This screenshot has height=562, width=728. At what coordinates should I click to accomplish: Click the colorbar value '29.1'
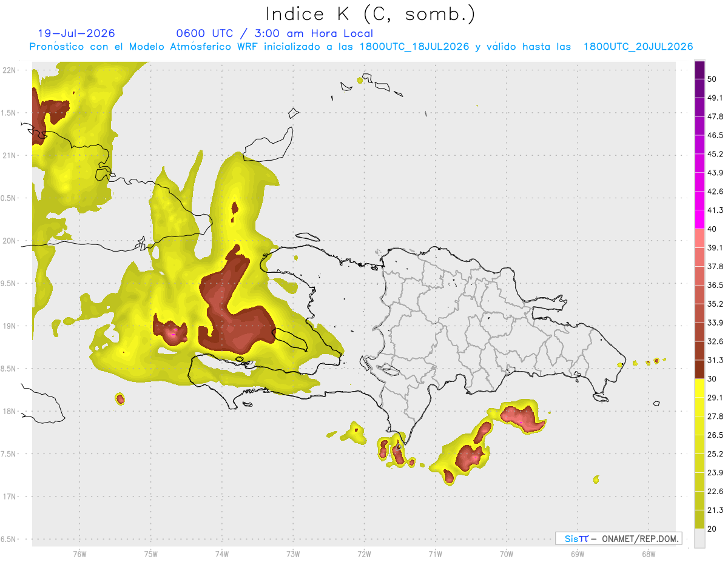(x=715, y=398)
